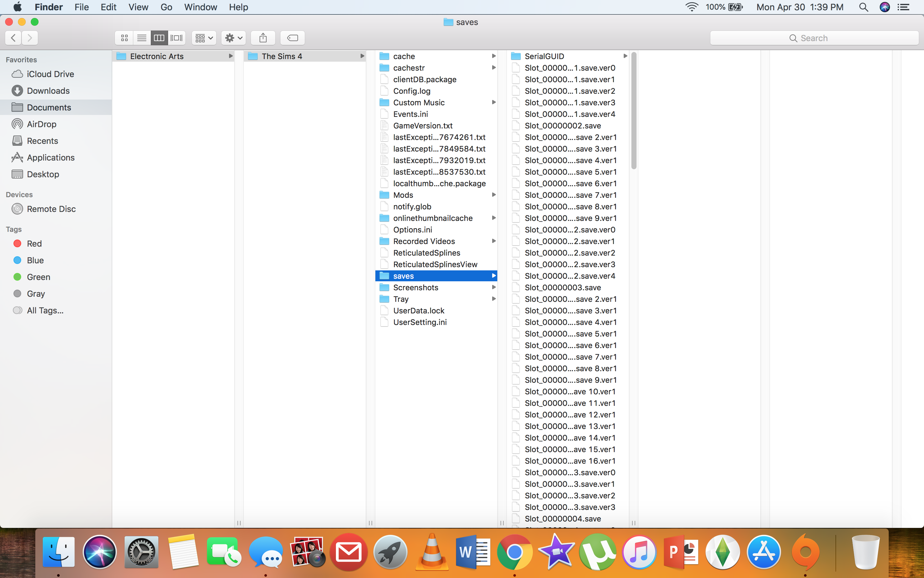Open Microsoft Word from the Dock
Image resolution: width=924 pixels, height=578 pixels.
pos(473,552)
